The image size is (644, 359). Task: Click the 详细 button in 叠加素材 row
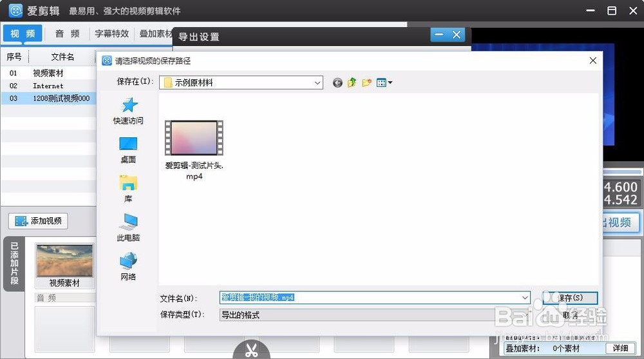pos(620,348)
